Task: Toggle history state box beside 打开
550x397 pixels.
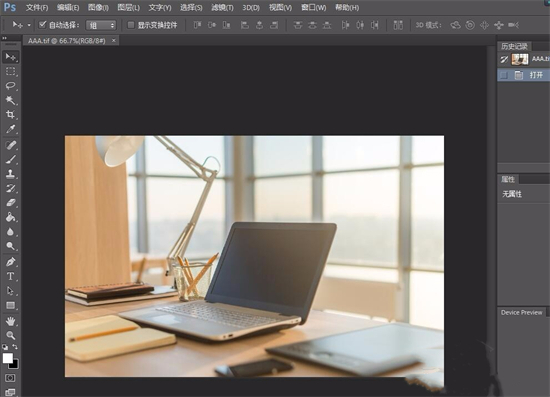Action: coord(504,75)
